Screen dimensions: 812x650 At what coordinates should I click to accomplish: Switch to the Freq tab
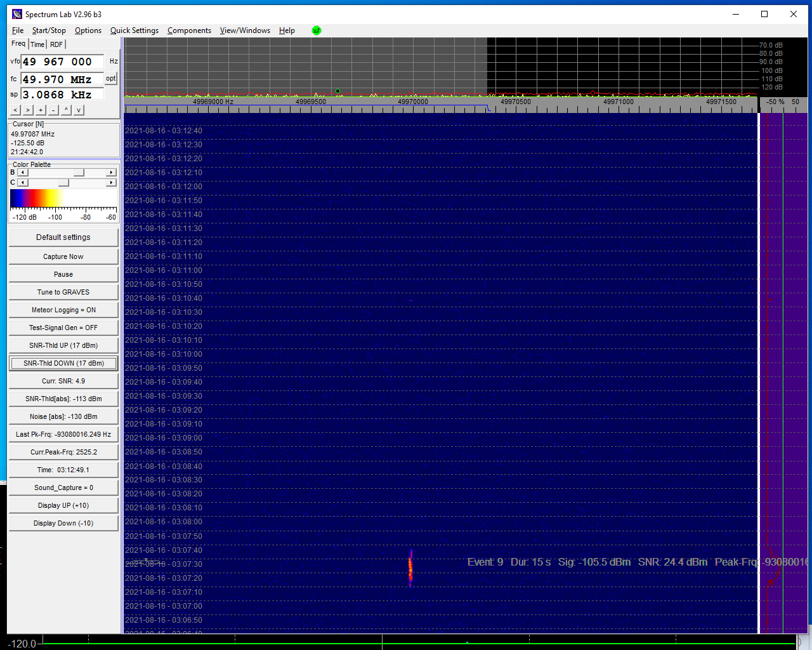(18, 44)
